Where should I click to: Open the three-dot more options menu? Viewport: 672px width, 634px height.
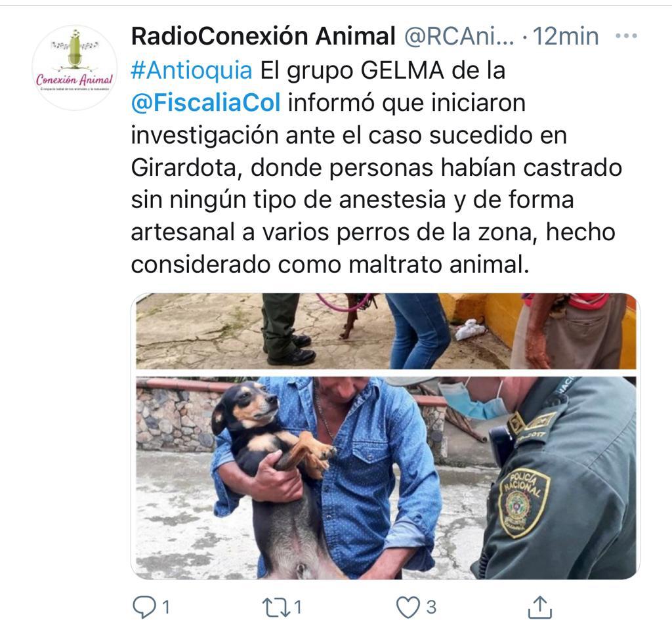coord(626,36)
